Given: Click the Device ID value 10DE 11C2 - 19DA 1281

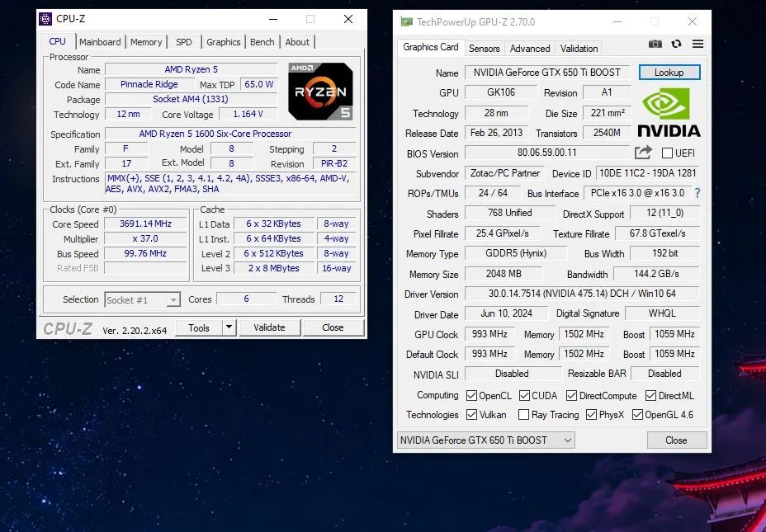Looking at the screenshot, I should tap(648, 173).
